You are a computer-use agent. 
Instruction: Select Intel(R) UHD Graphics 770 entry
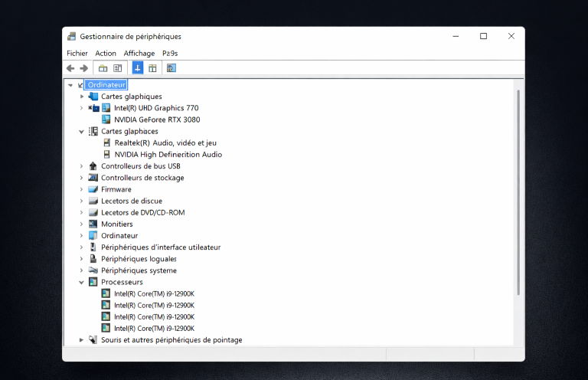tap(156, 108)
